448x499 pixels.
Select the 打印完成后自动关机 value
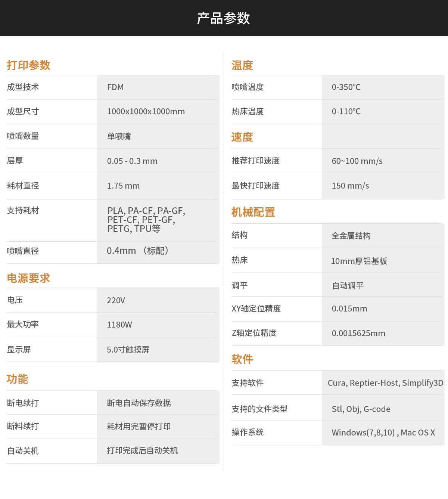(x=142, y=451)
